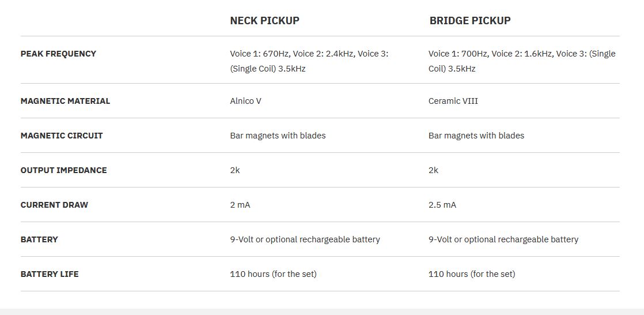644x315 pixels.
Task: Click the PEAK FREQUENCY row label
Action: tap(58, 54)
